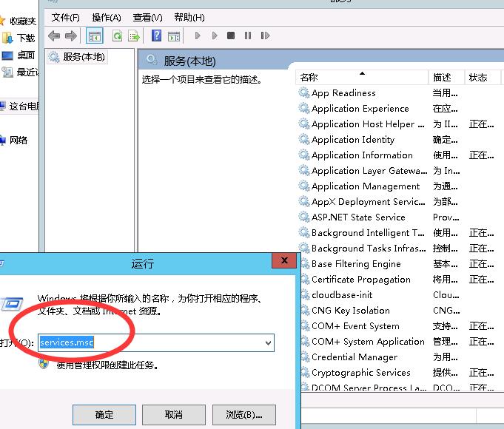
Task: Click the Pause service icon
Action: click(247, 36)
